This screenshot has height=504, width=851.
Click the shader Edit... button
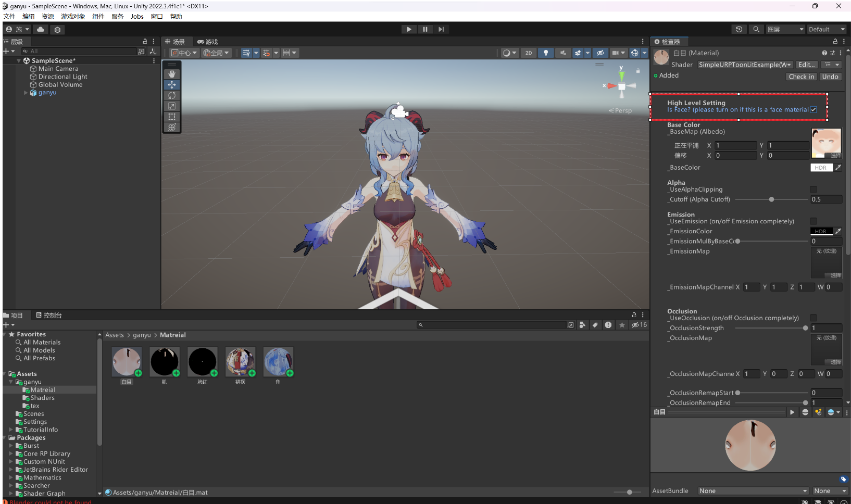pos(806,65)
